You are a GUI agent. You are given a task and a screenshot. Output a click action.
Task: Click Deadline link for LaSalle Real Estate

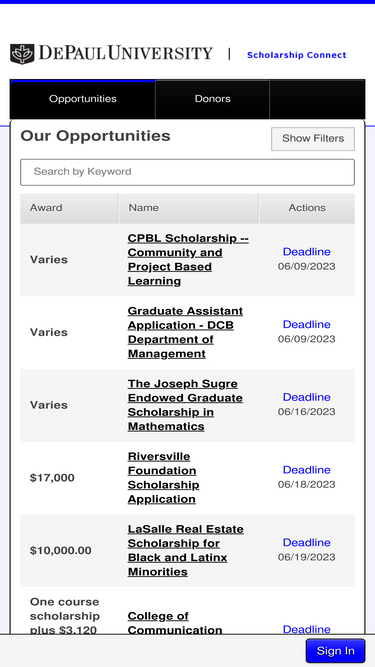tap(307, 543)
